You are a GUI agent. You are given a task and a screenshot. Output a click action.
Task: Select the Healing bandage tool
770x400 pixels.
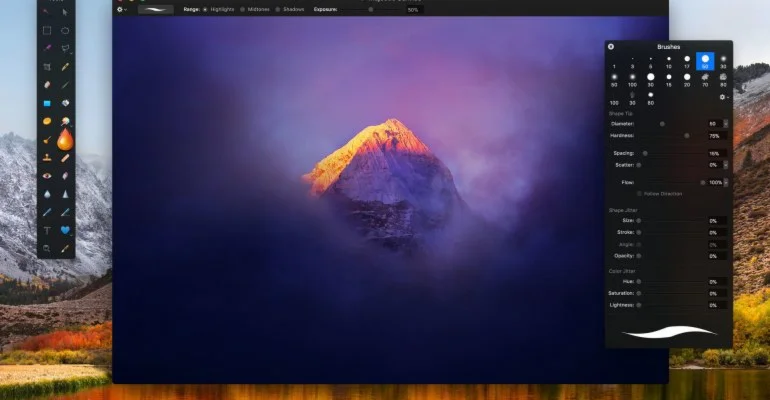tap(65, 158)
